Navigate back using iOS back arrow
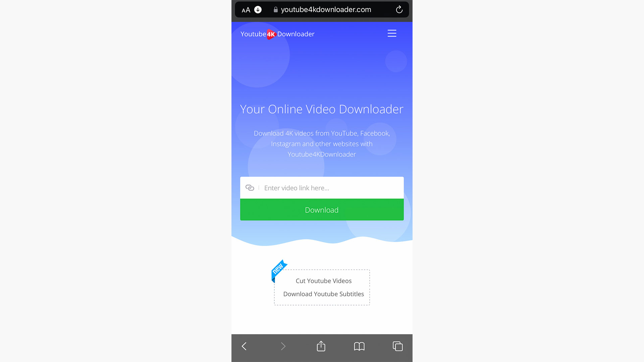Viewport: 644px width, 362px height. click(x=244, y=346)
